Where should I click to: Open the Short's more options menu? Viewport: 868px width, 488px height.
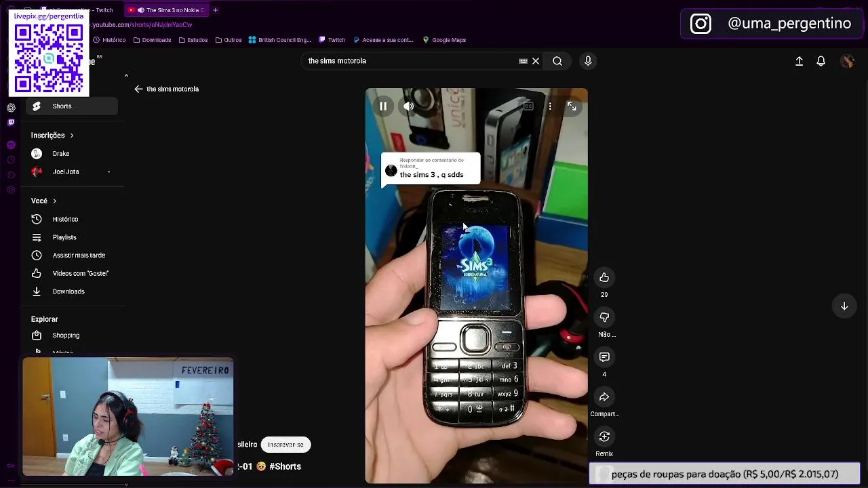[x=550, y=106]
